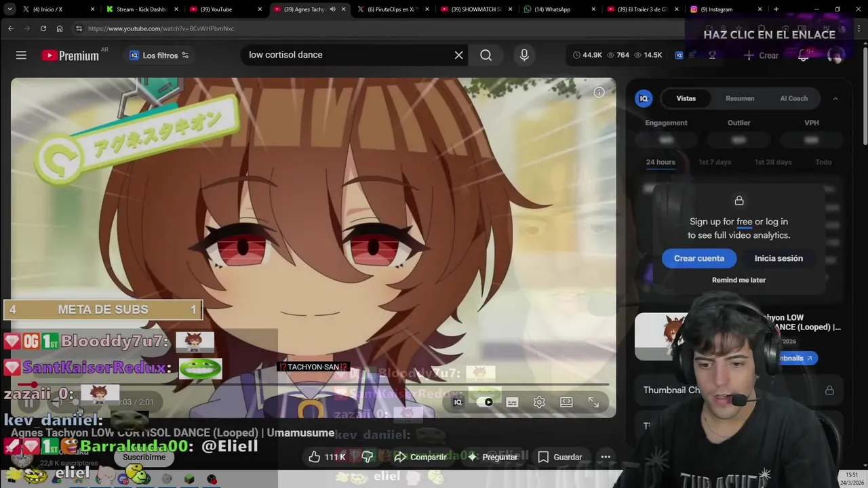The image size is (868, 488).
Task: Switch to El Trailer 3 de GTA tab
Action: pyautogui.click(x=643, y=9)
